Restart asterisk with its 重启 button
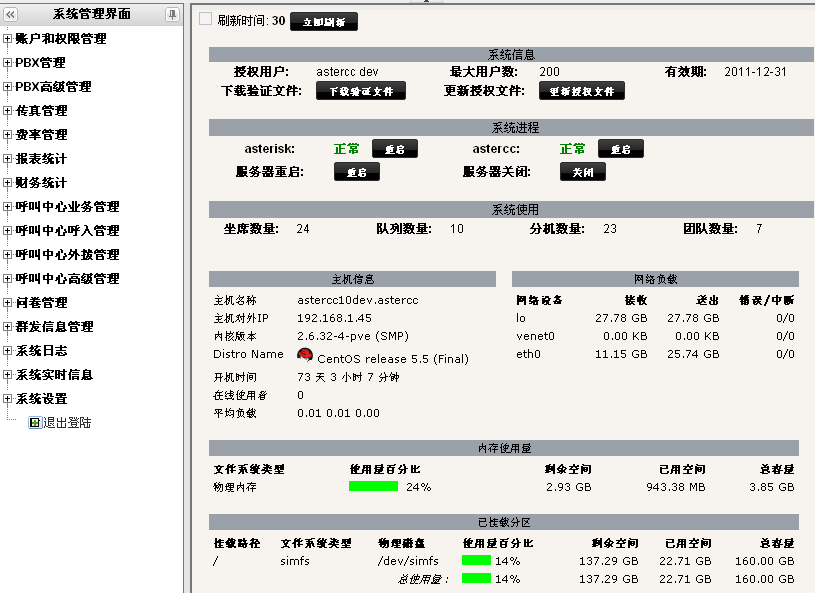This screenshot has height=593, width=815. [394, 149]
